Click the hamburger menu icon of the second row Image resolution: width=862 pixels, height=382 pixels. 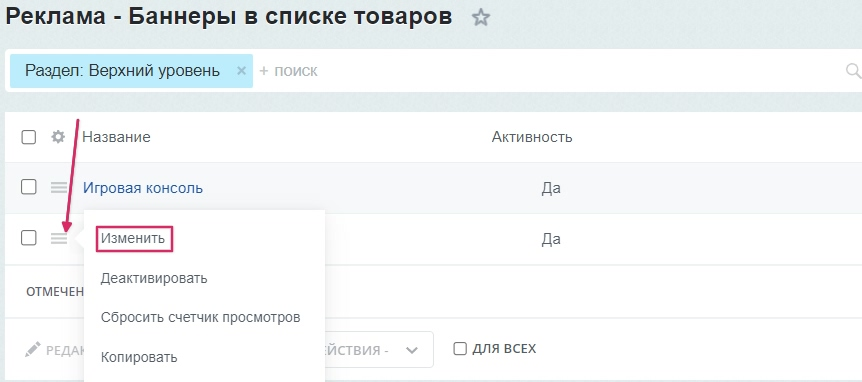coord(59,239)
